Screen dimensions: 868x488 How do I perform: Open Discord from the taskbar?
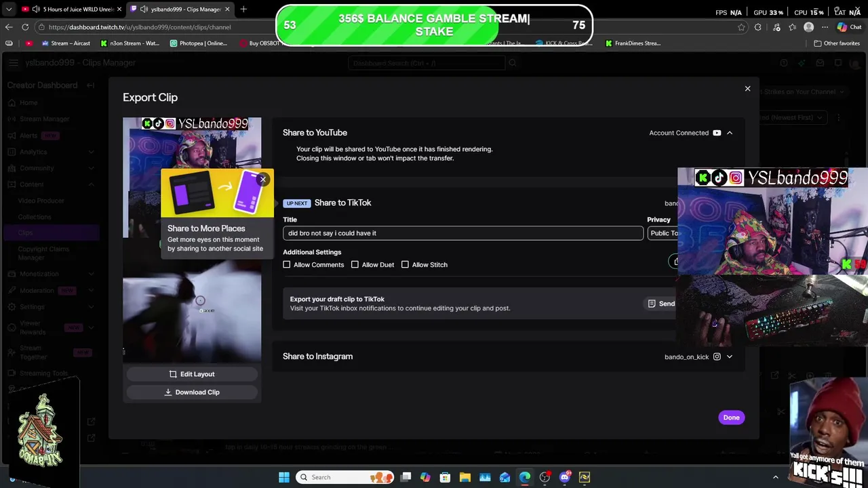pyautogui.click(x=565, y=477)
